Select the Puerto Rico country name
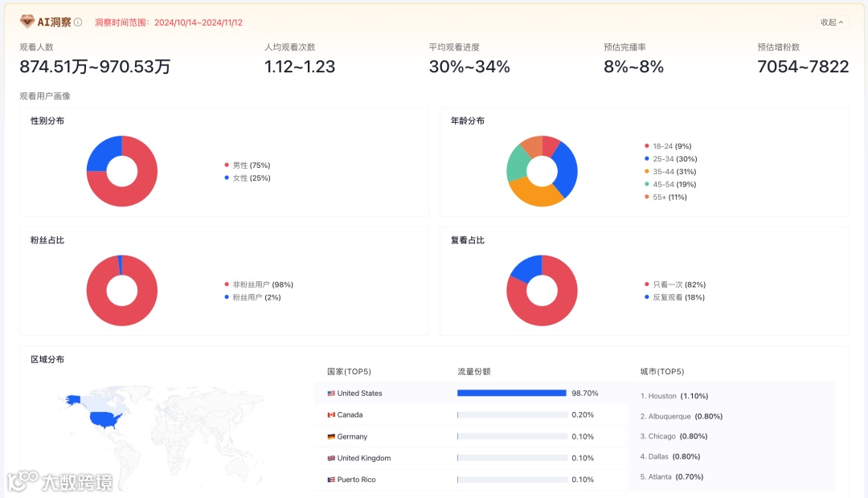Screen dimensions: 868x498 click(356, 480)
